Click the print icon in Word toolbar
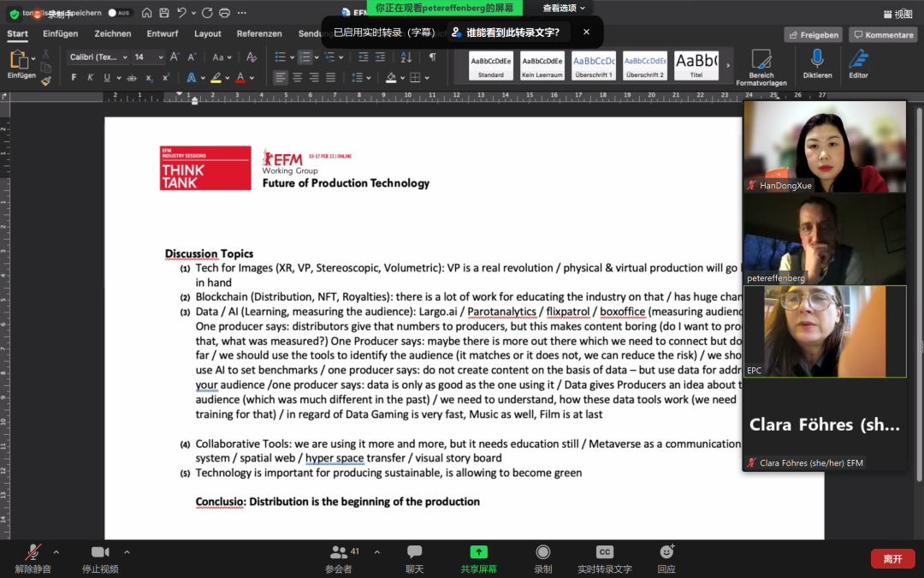Screen dimensions: 924x578 coord(224,12)
